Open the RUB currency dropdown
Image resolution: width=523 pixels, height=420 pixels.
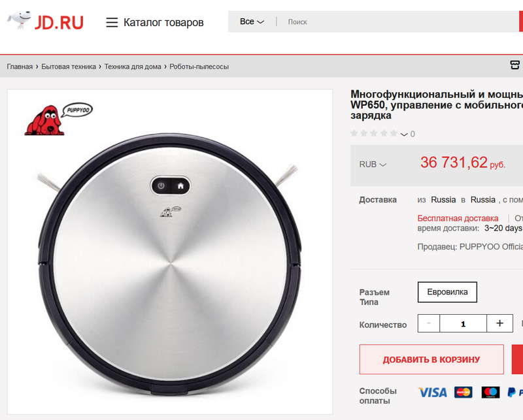tap(373, 165)
